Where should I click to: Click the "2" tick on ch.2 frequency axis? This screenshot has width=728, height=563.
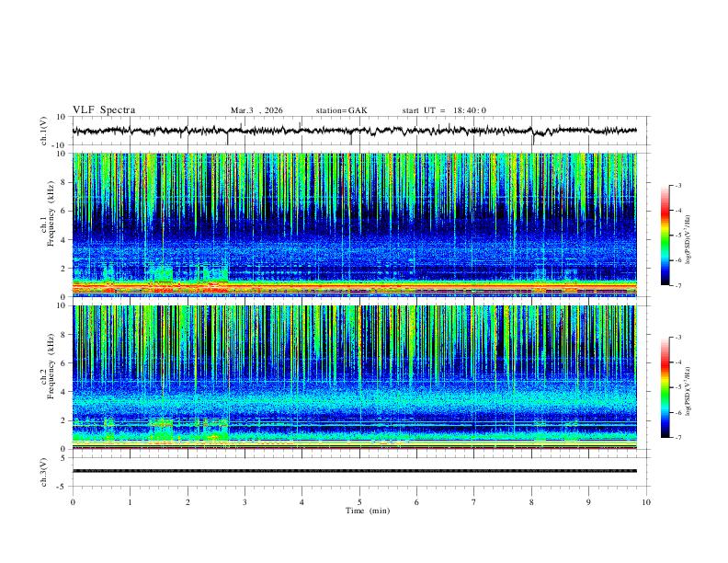63,420
